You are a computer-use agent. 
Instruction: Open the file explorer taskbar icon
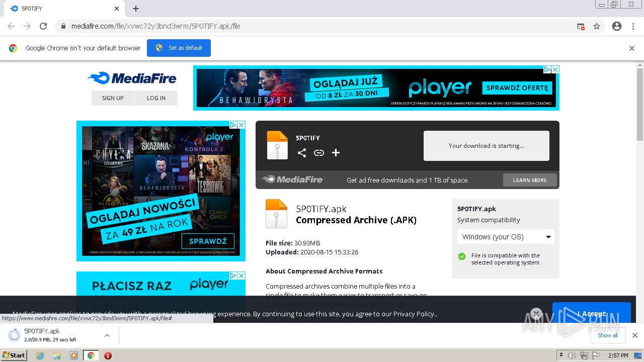(x=57, y=355)
